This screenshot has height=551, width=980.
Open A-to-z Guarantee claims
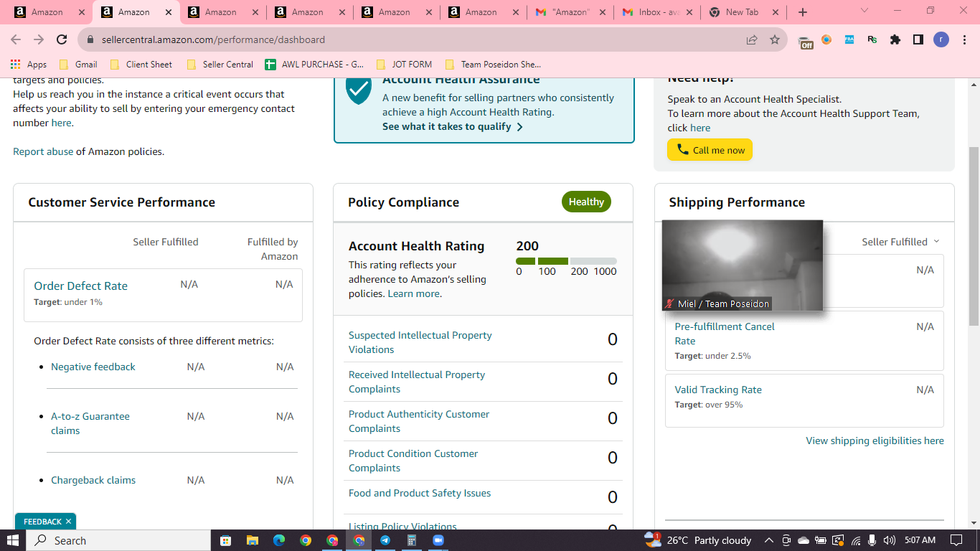click(x=90, y=423)
